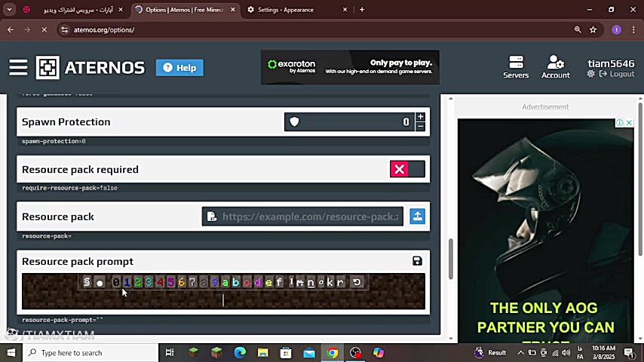Apply bold format code l
644x362 pixels.
[291, 282]
